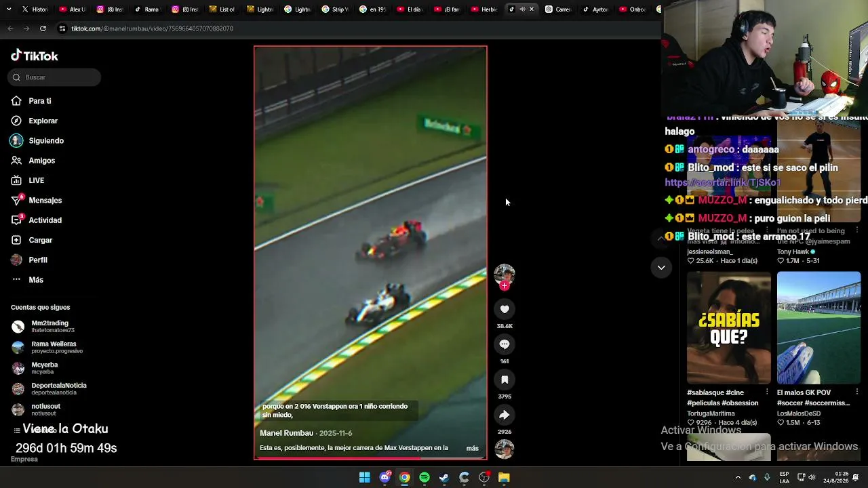Viewport: 868px width, 488px height.
Task: Open Spotify from the taskbar
Action: [425, 477]
